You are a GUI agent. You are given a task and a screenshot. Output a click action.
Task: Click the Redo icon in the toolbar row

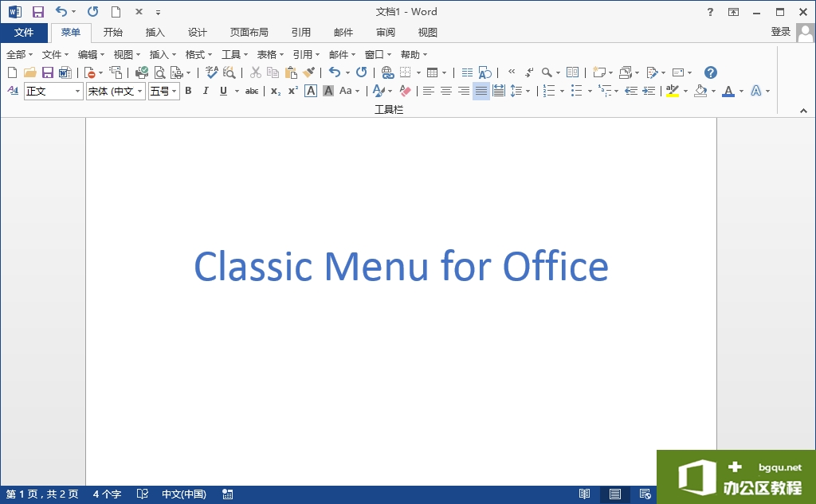(362, 72)
